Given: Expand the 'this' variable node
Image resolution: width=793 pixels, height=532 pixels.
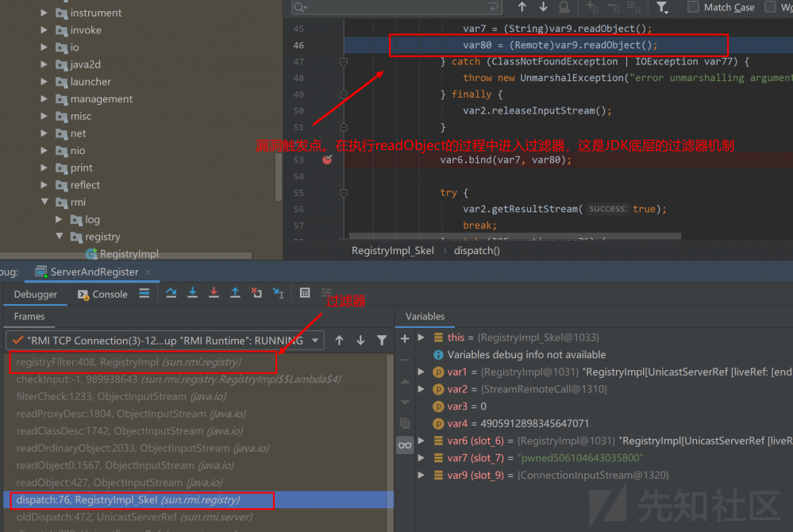Looking at the screenshot, I should [x=421, y=337].
